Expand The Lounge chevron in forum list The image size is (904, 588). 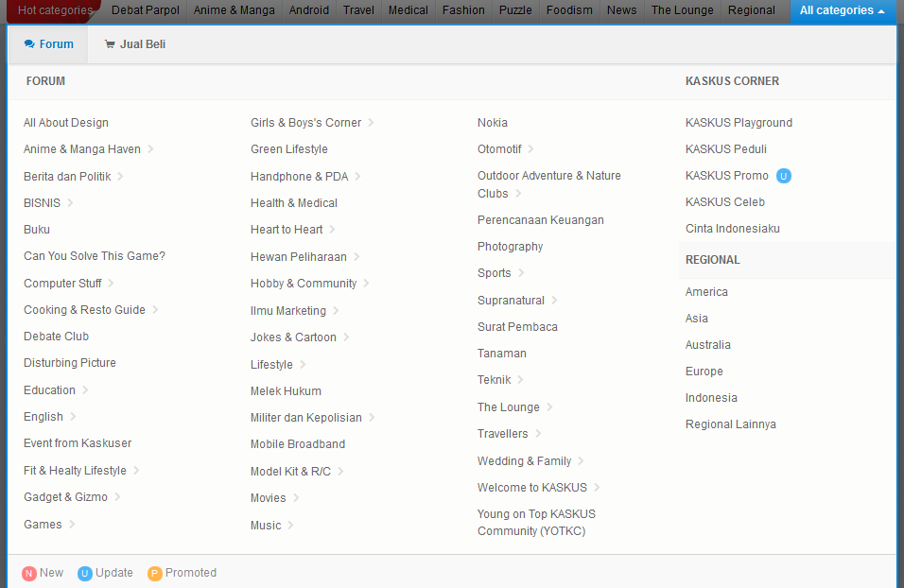point(550,407)
